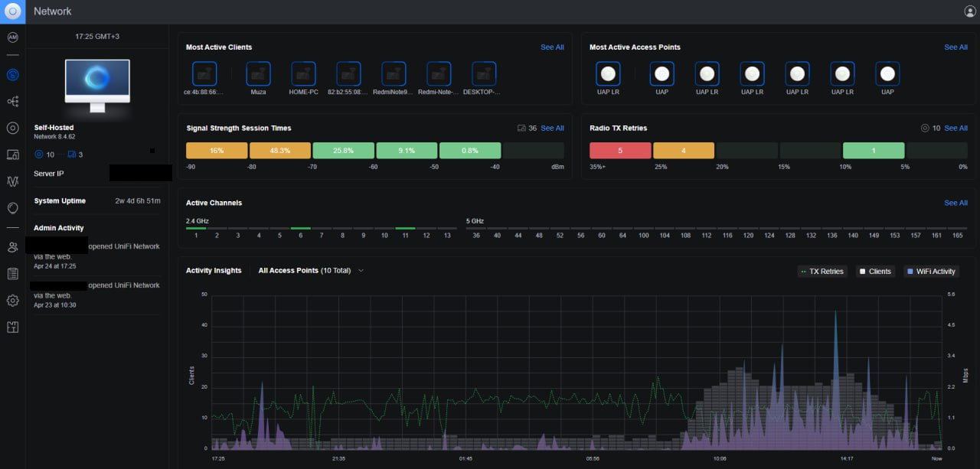Select the Muza client icon

pyautogui.click(x=258, y=74)
